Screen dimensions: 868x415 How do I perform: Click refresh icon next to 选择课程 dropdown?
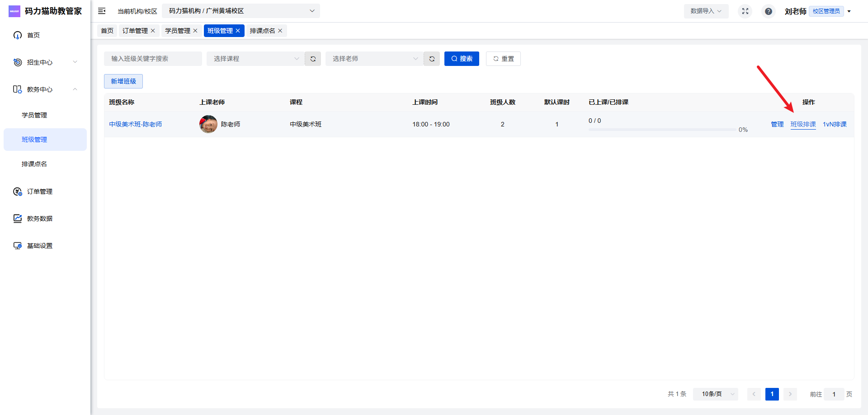click(x=313, y=59)
